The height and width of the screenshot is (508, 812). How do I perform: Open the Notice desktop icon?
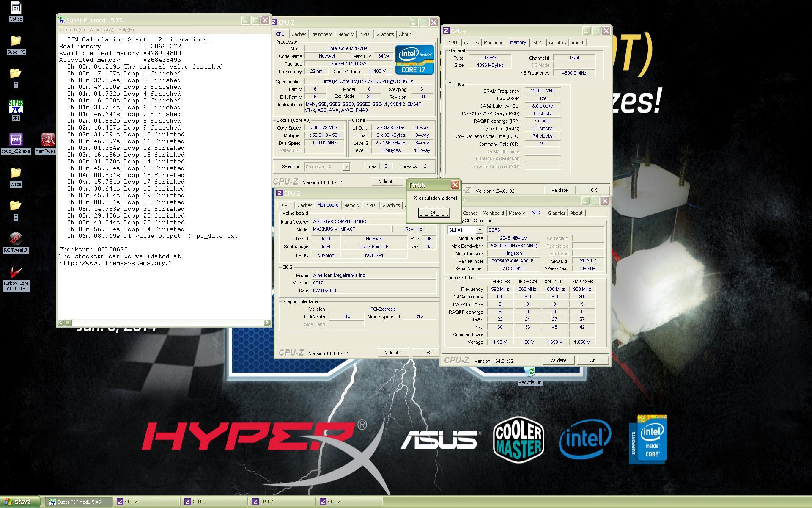pyautogui.click(x=16, y=11)
